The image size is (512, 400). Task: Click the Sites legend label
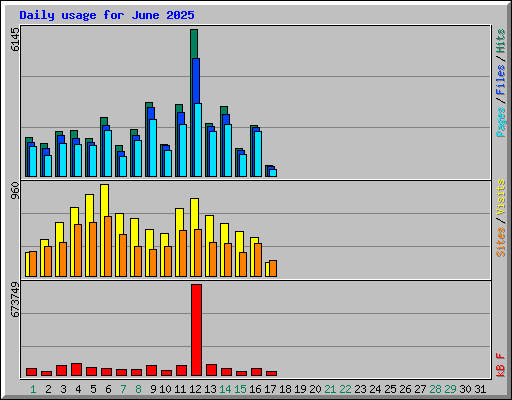500,242
